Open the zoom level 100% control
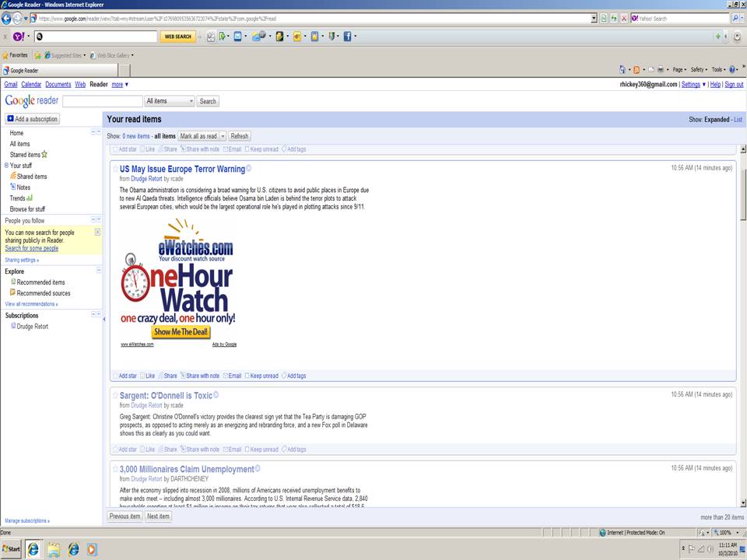Image resolution: width=747 pixels, height=560 pixels. pyautogui.click(x=725, y=532)
